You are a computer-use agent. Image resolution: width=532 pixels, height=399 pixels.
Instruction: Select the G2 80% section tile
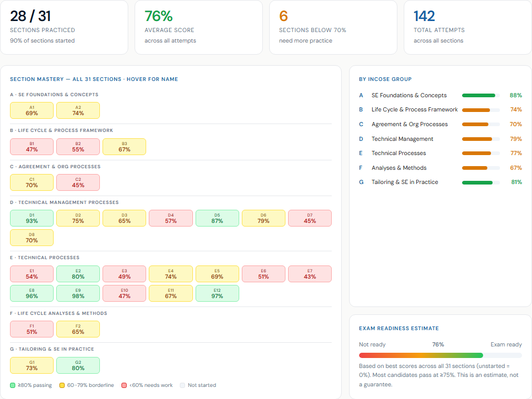tap(78, 365)
